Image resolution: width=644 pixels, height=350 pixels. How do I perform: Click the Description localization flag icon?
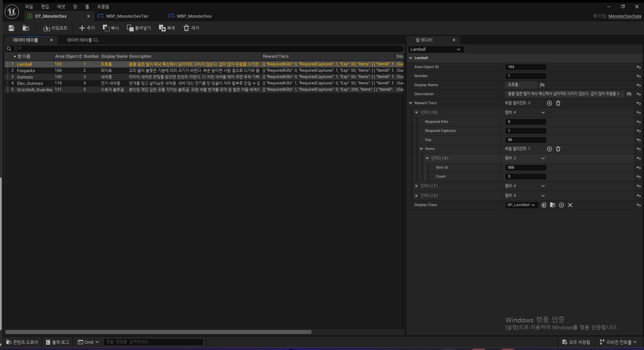click(x=629, y=94)
